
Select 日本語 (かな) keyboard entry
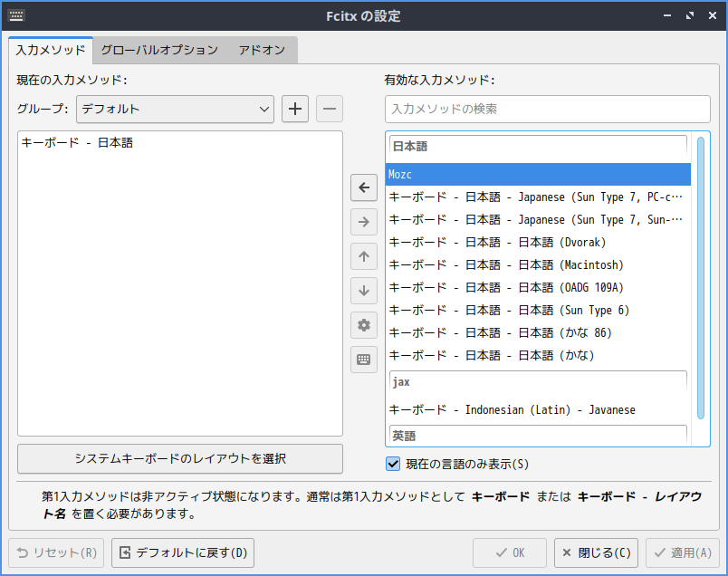[x=538, y=355]
